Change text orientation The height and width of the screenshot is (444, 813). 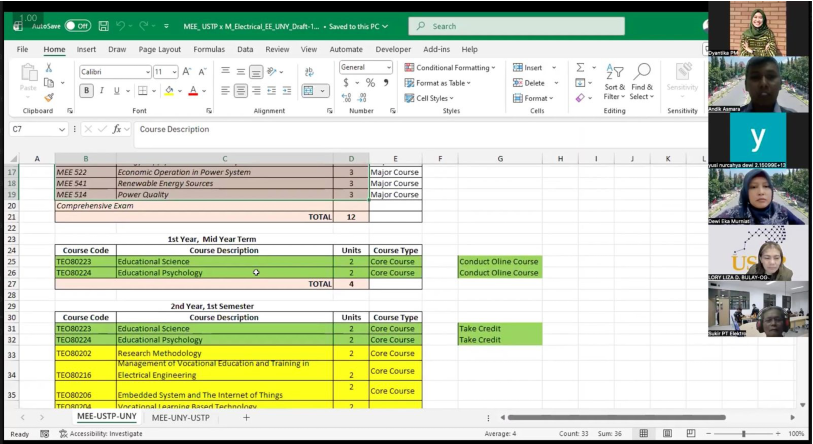pos(272,71)
